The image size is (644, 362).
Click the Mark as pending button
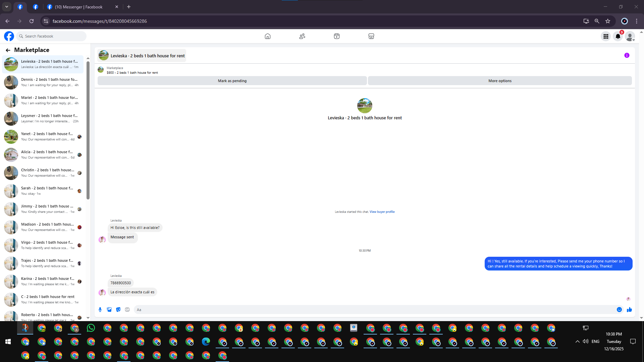pyautogui.click(x=232, y=81)
